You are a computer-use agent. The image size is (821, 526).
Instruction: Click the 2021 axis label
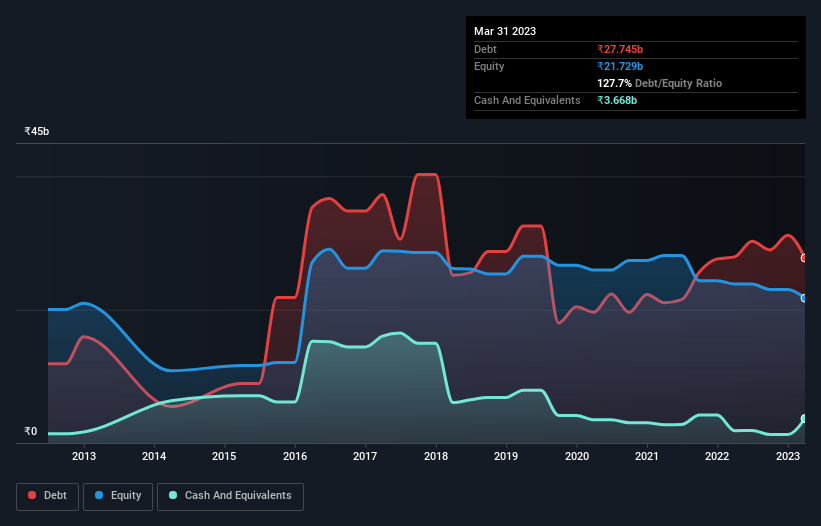pos(647,456)
